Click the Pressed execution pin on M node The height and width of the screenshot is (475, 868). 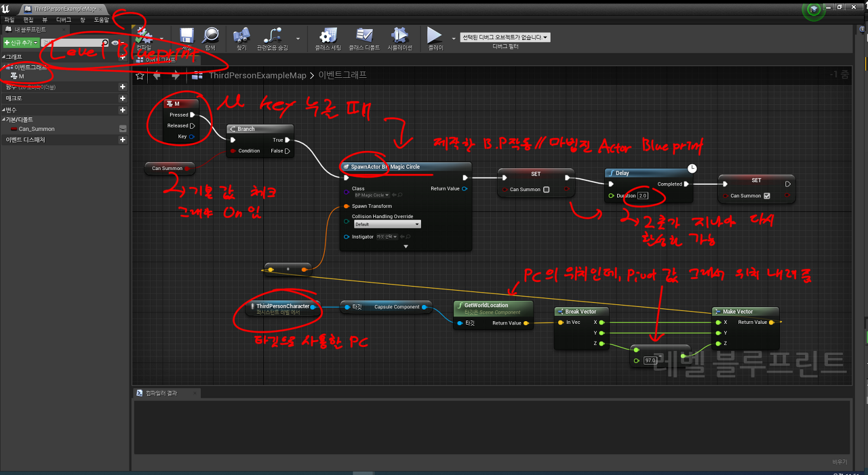pyautogui.click(x=193, y=115)
